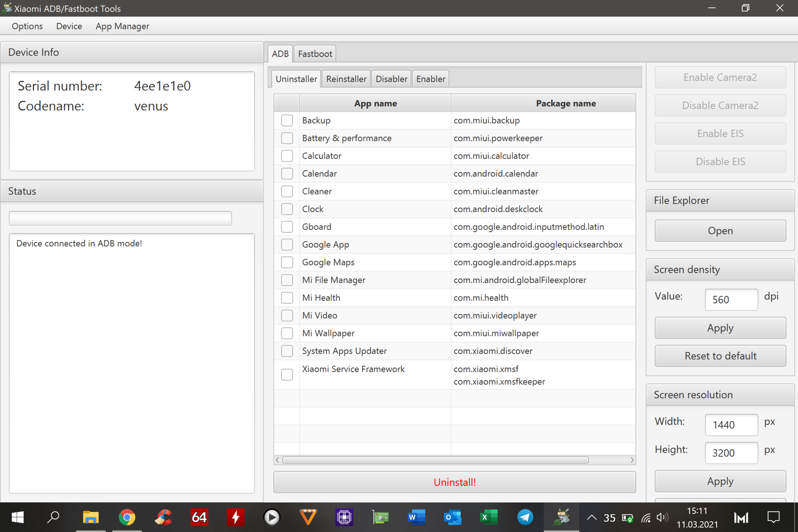Check System Apps Updater checkbox
Screen dimensions: 798x532
[287, 351]
